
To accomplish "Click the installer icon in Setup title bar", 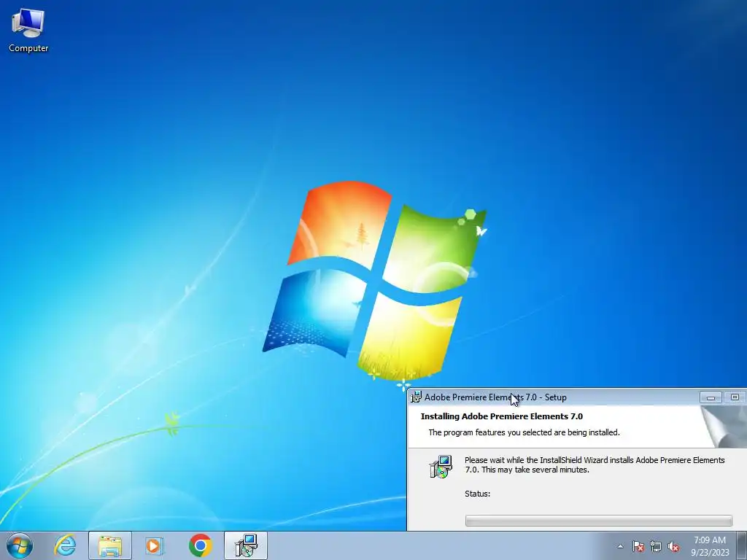I will pos(416,397).
